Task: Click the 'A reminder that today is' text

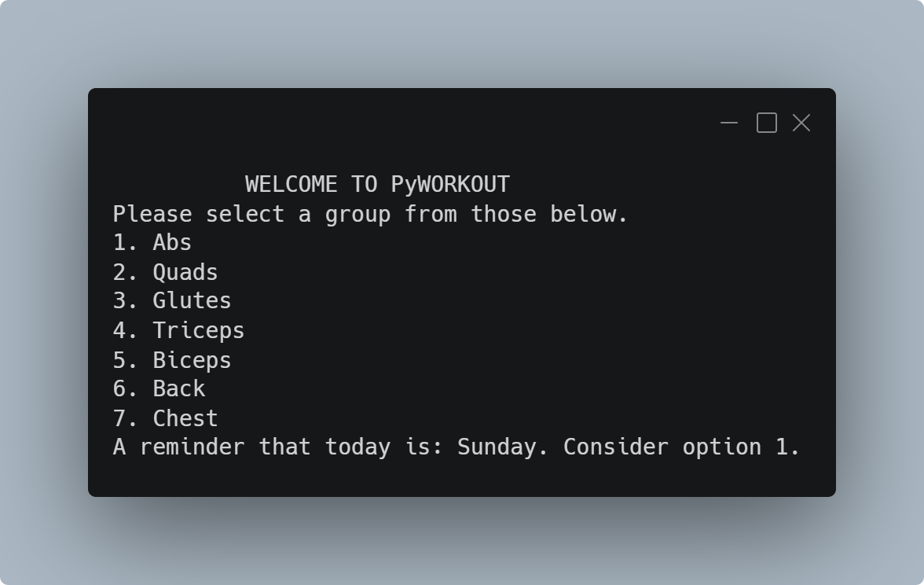Action: click(x=277, y=447)
